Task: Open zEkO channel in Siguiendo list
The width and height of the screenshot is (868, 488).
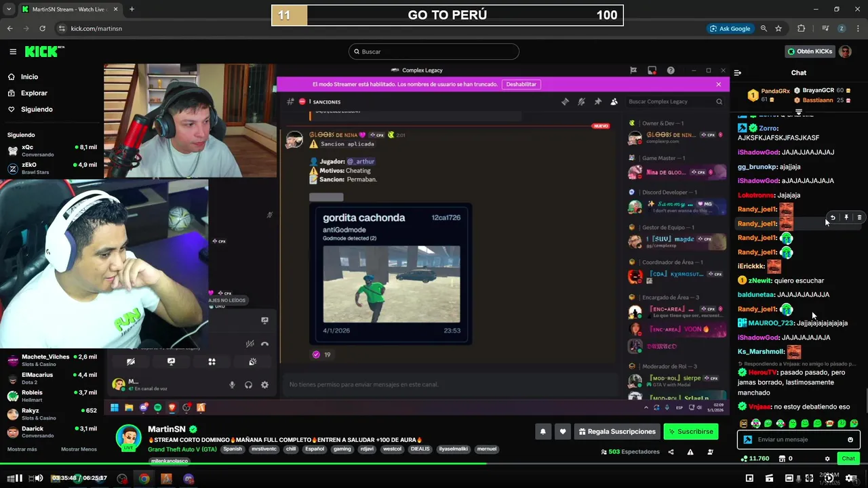Action: (52, 168)
